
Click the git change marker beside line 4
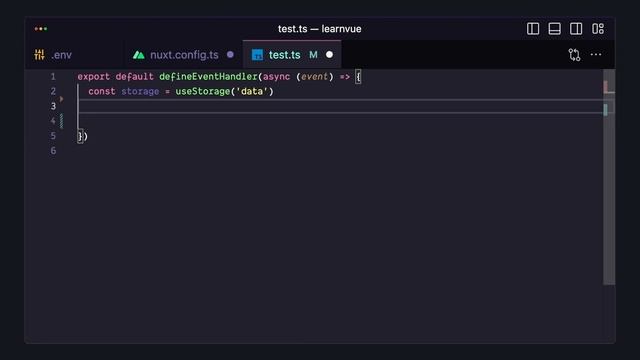(62, 121)
